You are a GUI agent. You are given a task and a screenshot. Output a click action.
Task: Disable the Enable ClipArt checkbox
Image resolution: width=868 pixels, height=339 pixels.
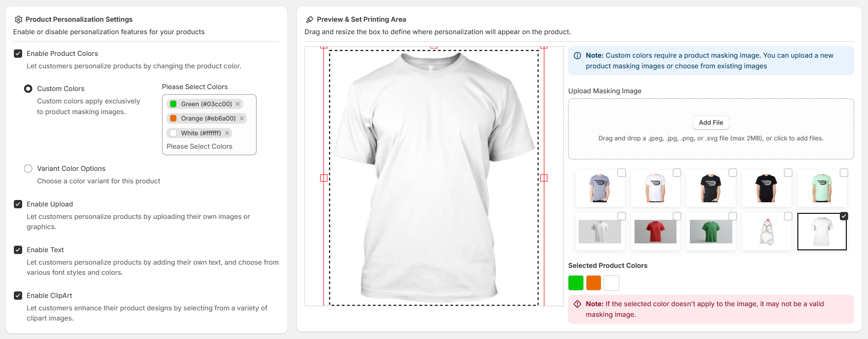click(18, 296)
